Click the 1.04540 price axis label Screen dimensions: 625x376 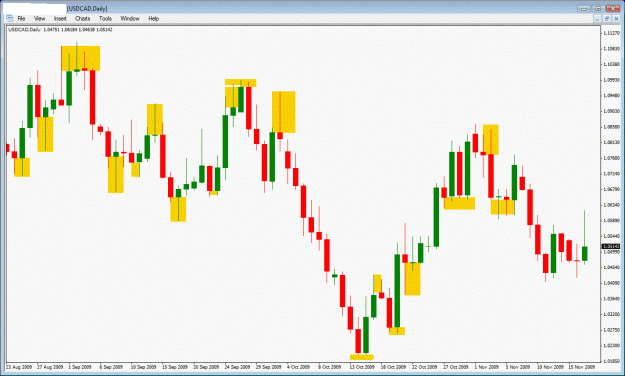(x=612, y=268)
